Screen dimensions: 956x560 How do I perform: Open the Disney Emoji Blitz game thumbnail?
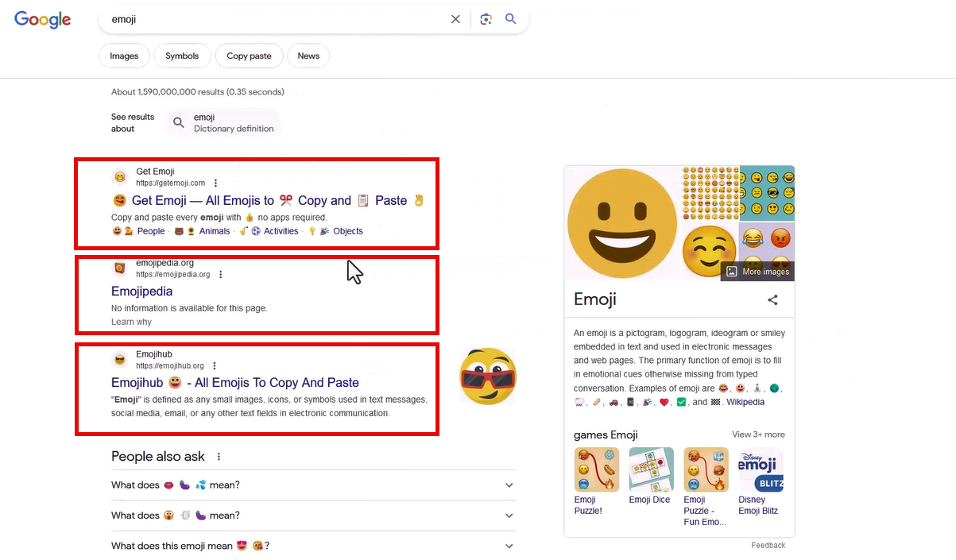click(x=761, y=470)
